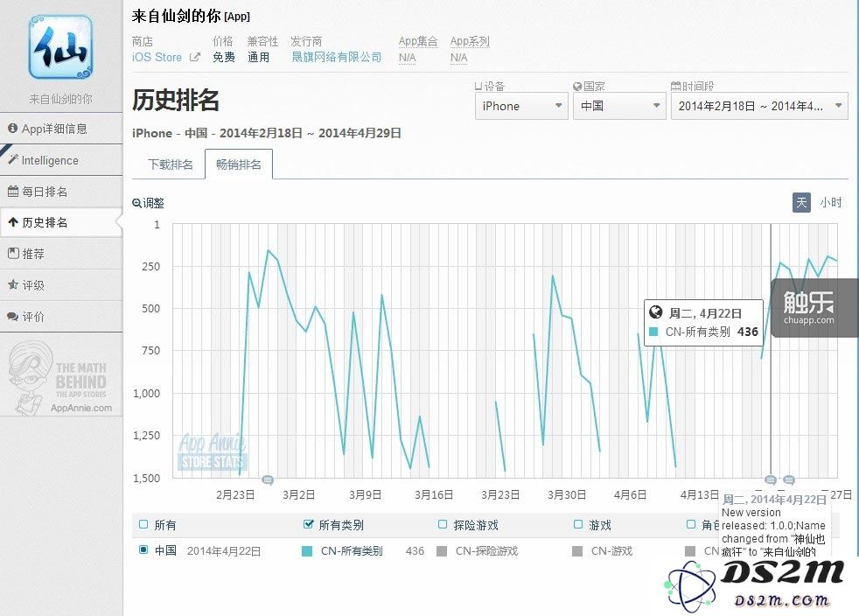Open 评级 ratings sidebar item
This screenshot has width=859, height=616.
tap(61, 285)
